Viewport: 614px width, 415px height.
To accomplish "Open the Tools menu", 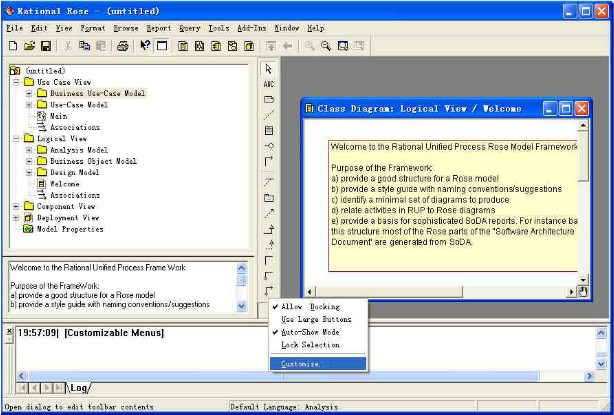I will point(219,28).
